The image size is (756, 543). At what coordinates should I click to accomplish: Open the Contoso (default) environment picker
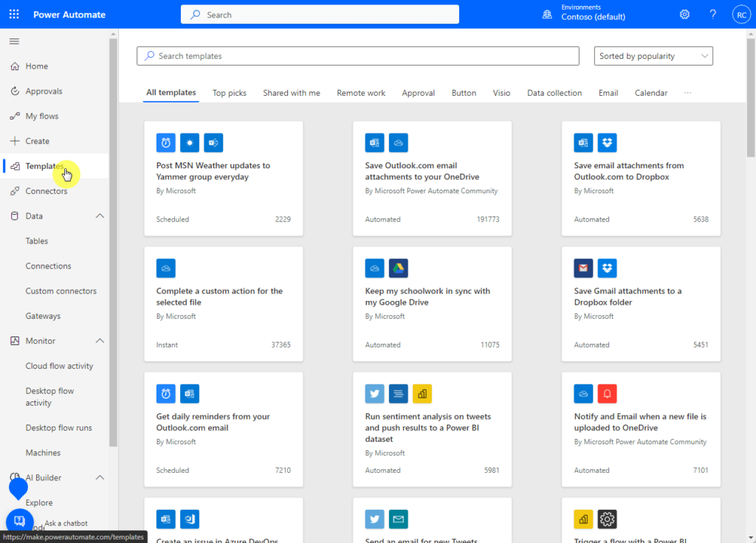coord(593,16)
